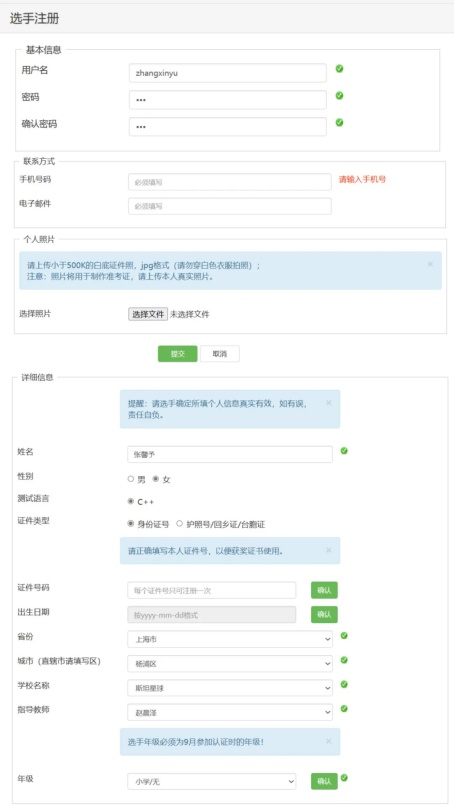This screenshot has width=454, height=806.
Task: Choose 护照号/回乡证/台胞证 as ID type
Action: click(179, 524)
